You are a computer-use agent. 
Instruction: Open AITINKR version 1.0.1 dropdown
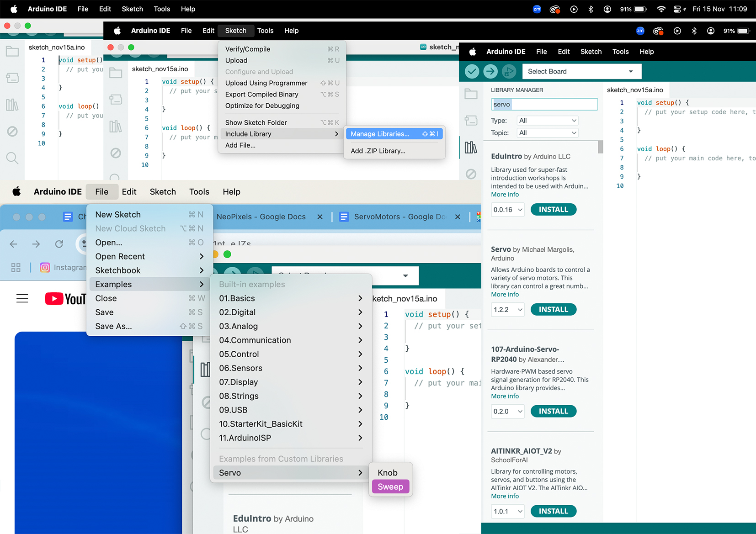pos(508,512)
